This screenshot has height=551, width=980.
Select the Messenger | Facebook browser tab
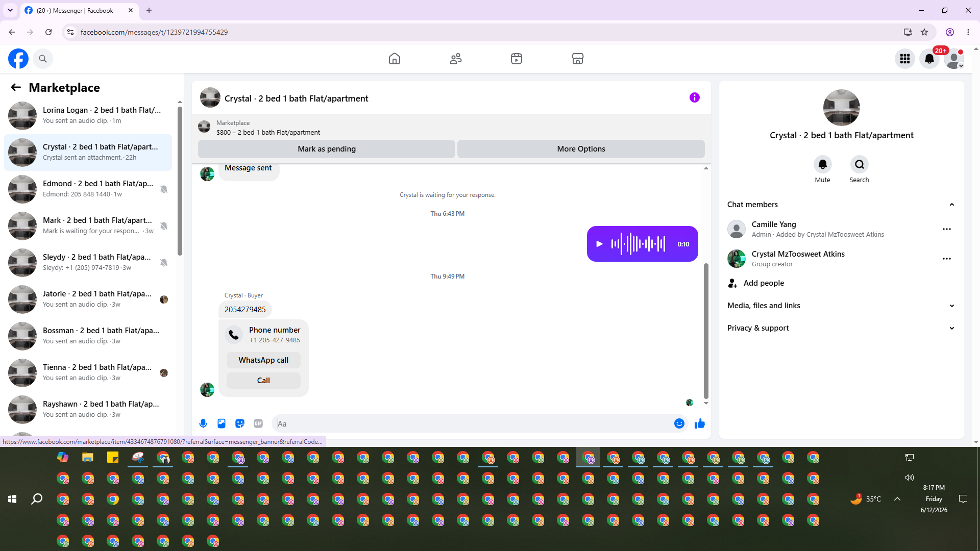coord(79,10)
